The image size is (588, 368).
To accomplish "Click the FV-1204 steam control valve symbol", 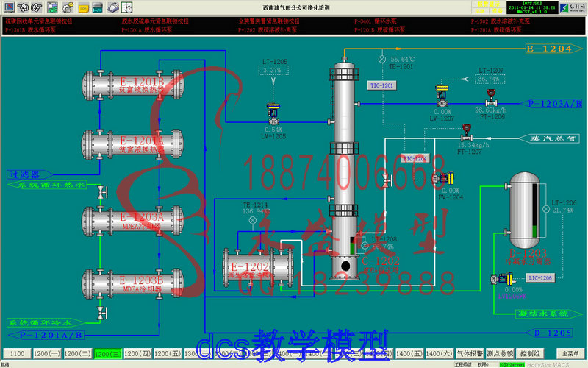I will tap(443, 178).
